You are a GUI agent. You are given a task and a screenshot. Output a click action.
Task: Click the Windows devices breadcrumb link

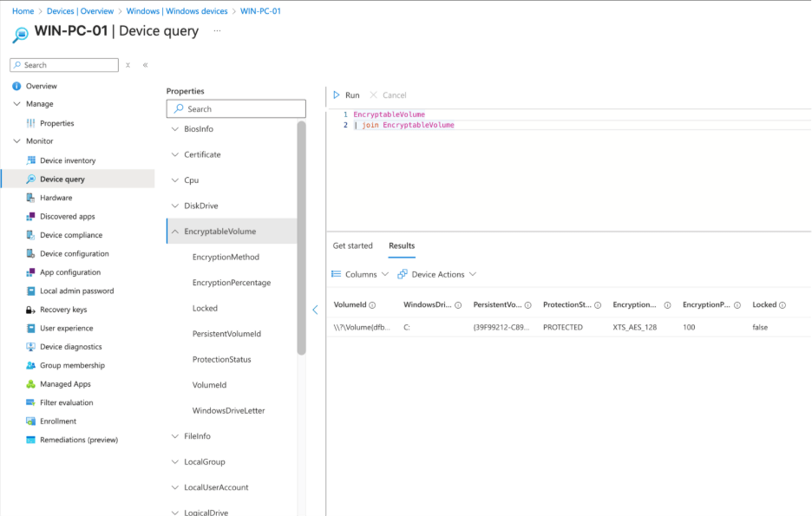click(177, 11)
